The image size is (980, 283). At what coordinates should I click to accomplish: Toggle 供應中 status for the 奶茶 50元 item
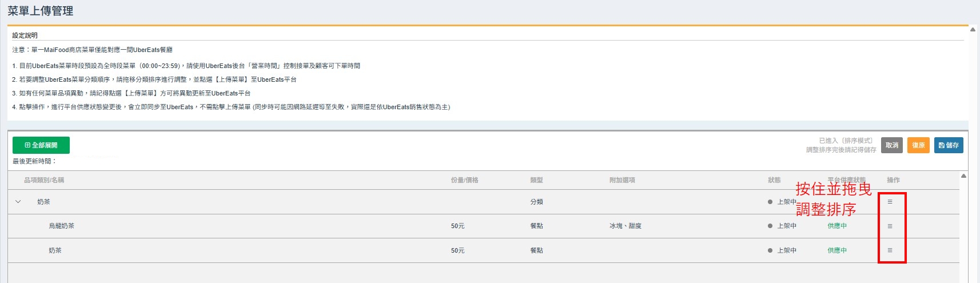coord(837,250)
